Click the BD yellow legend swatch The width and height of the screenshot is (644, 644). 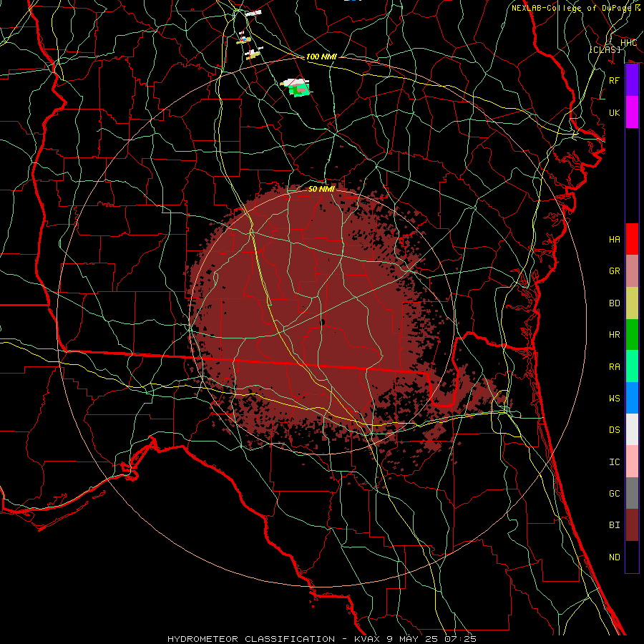tap(632, 303)
